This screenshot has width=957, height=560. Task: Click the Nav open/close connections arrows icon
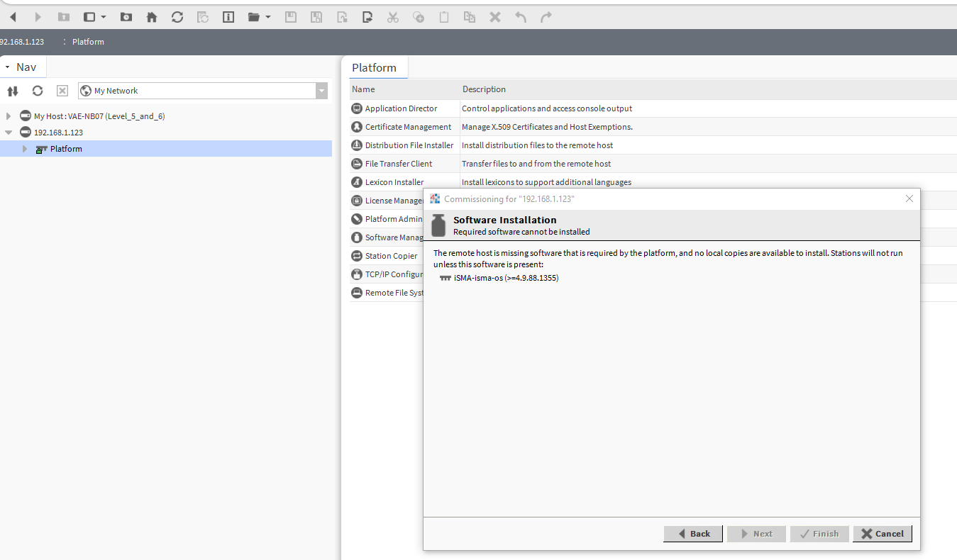click(12, 91)
